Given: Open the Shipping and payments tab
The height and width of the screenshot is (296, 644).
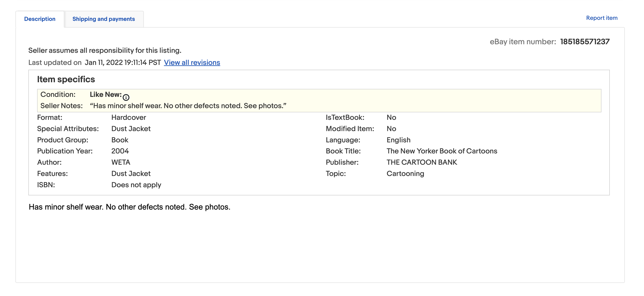Looking at the screenshot, I should coord(104,19).
